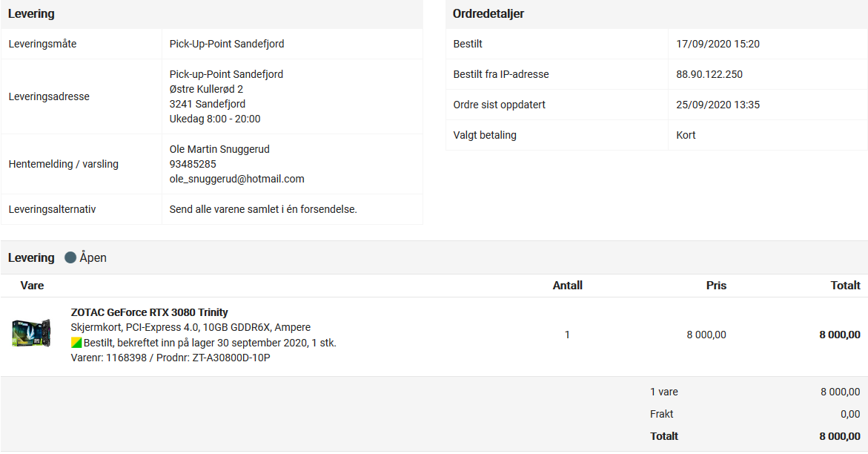Click the Frakt 0,00 amount

(x=850, y=414)
